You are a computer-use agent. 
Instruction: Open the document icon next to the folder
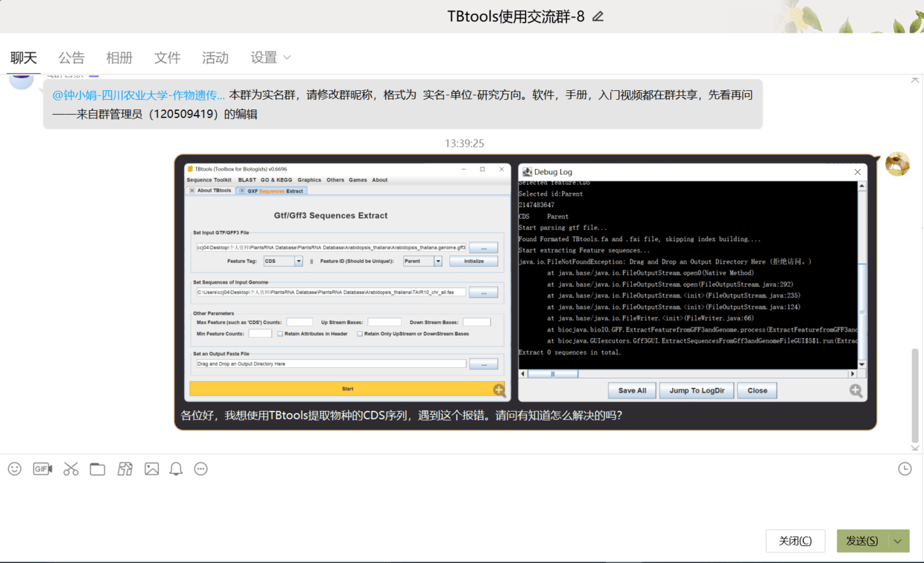point(124,468)
